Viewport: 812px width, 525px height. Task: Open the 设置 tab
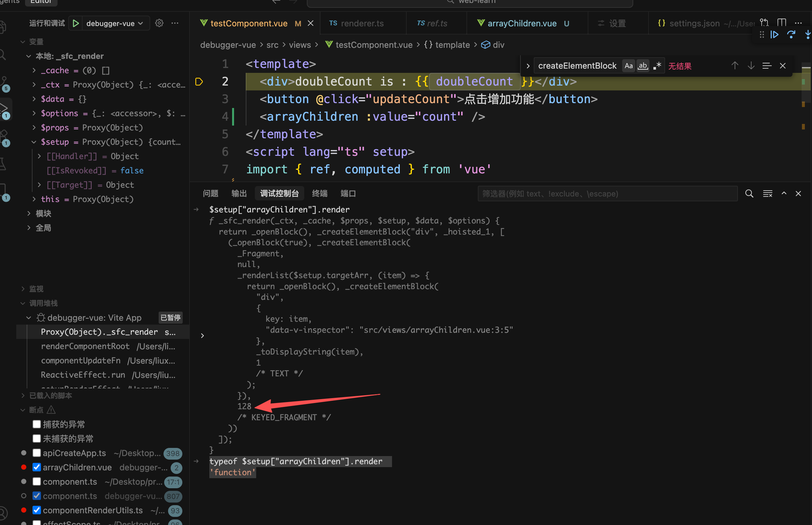coord(618,23)
